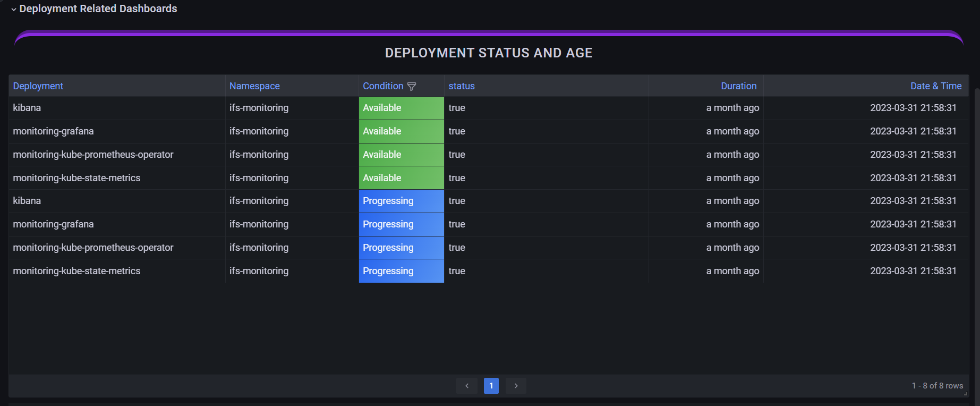Sort by Deployment column header
This screenshot has height=406, width=980.
tap(38, 86)
